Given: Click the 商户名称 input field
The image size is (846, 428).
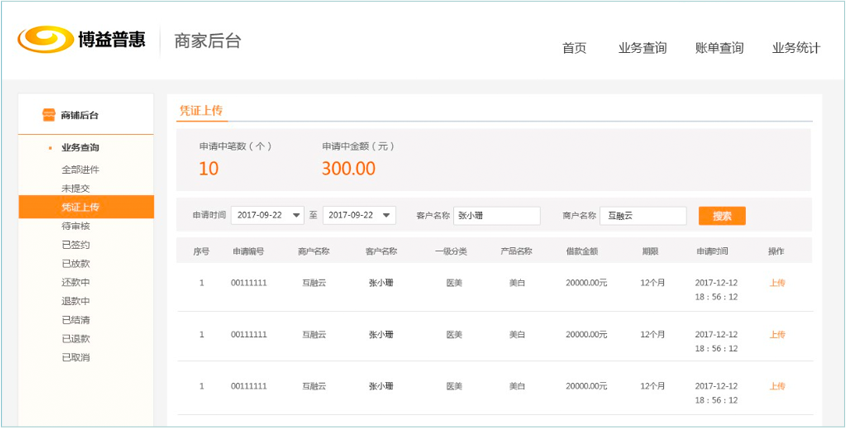Looking at the screenshot, I should tap(643, 216).
